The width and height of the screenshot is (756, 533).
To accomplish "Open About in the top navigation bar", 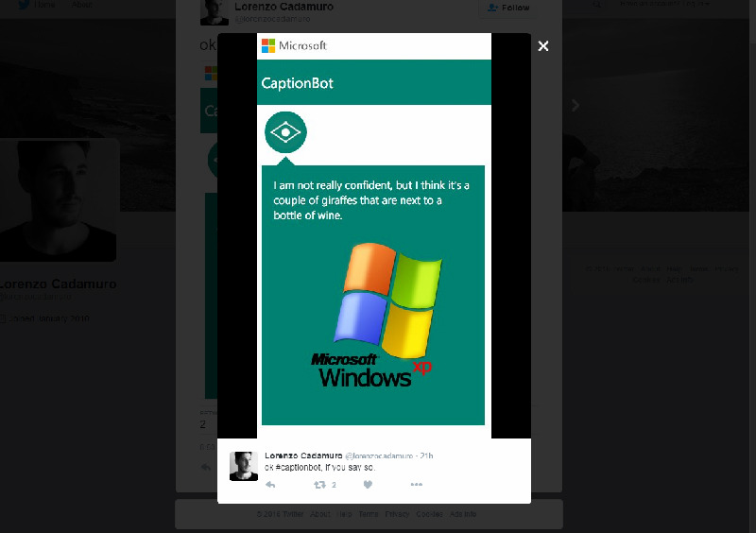I will tap(82, 5).
